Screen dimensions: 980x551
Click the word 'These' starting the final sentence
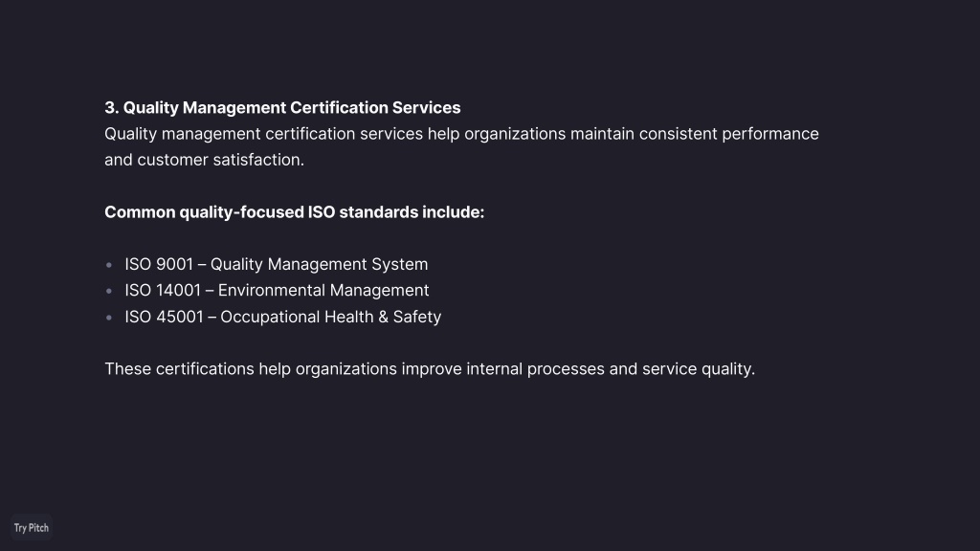coord(127,369)
